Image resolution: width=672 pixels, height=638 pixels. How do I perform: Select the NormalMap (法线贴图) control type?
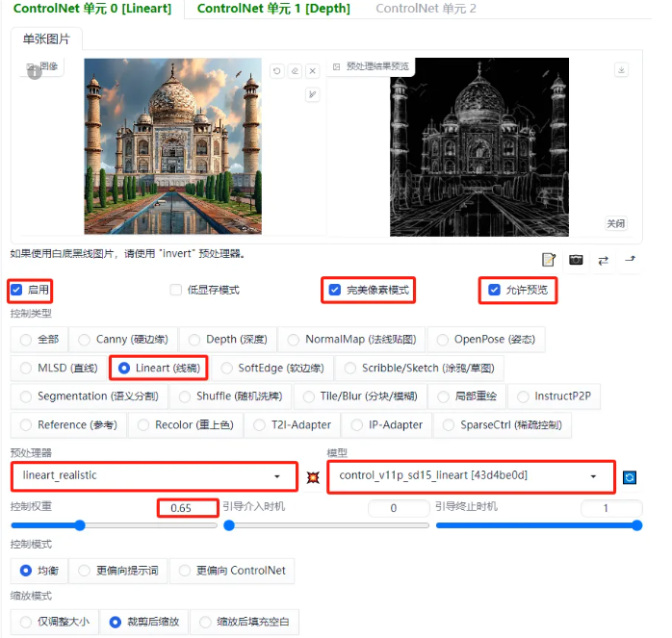point(351,340)
